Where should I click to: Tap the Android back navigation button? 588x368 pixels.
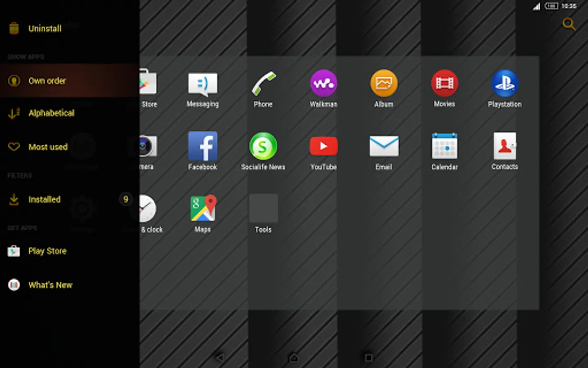point(220,358)
